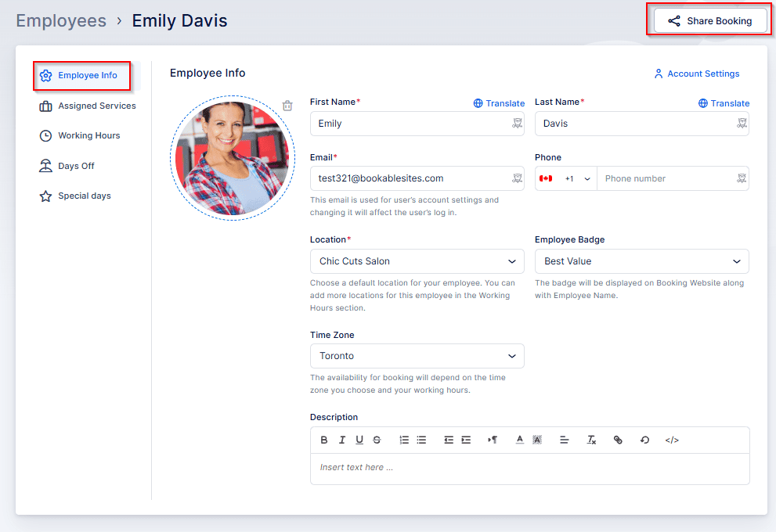The image size is (776, 532).
Task: Open the Assigned Services tab
Action: pyautogui.click(x=87, y=106)
